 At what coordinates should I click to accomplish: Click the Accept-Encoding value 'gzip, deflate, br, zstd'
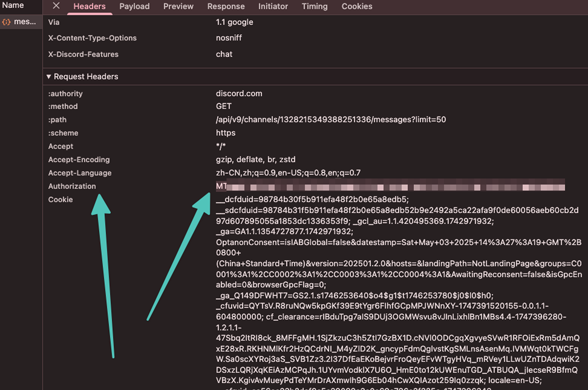click(256, 159)
